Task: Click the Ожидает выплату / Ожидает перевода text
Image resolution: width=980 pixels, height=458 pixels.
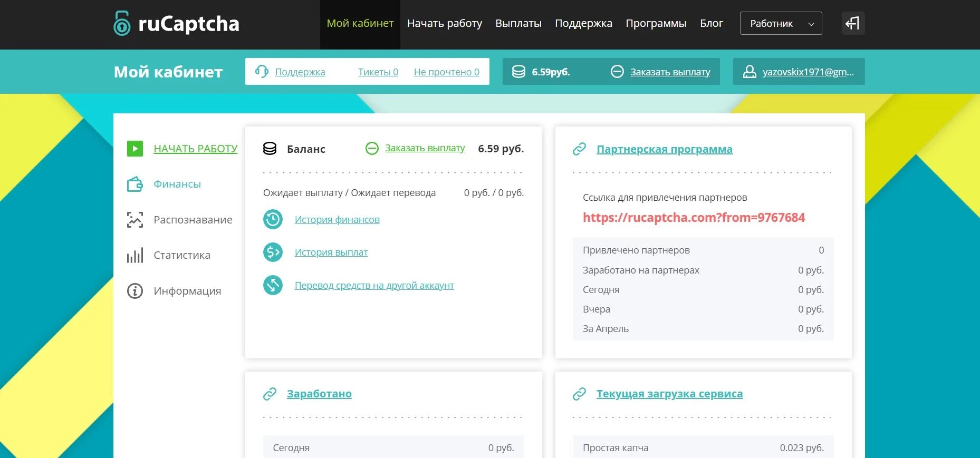Action: coord(349,193)
